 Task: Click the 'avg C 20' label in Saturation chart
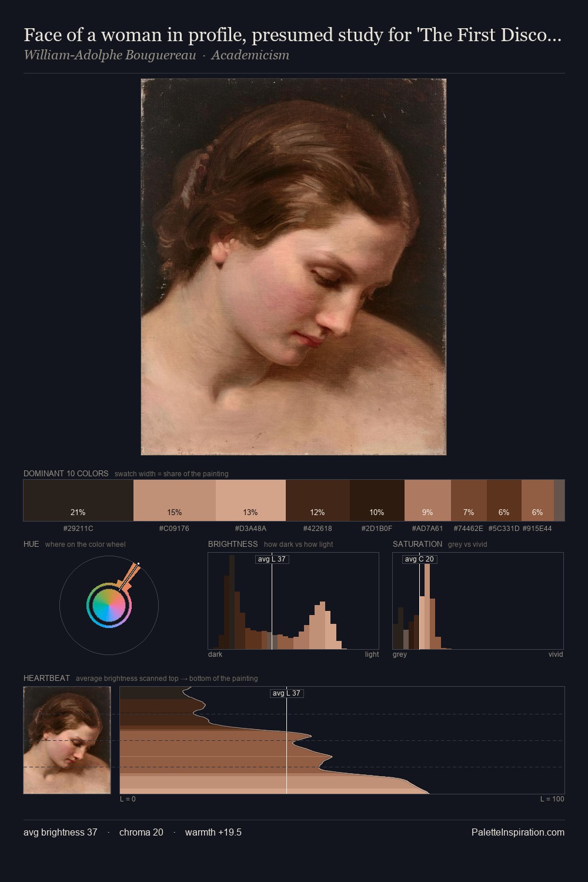tap(419, 559)
